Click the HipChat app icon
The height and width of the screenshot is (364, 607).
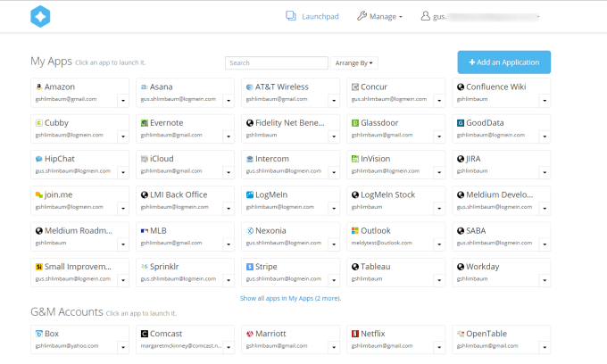(38, 159)
